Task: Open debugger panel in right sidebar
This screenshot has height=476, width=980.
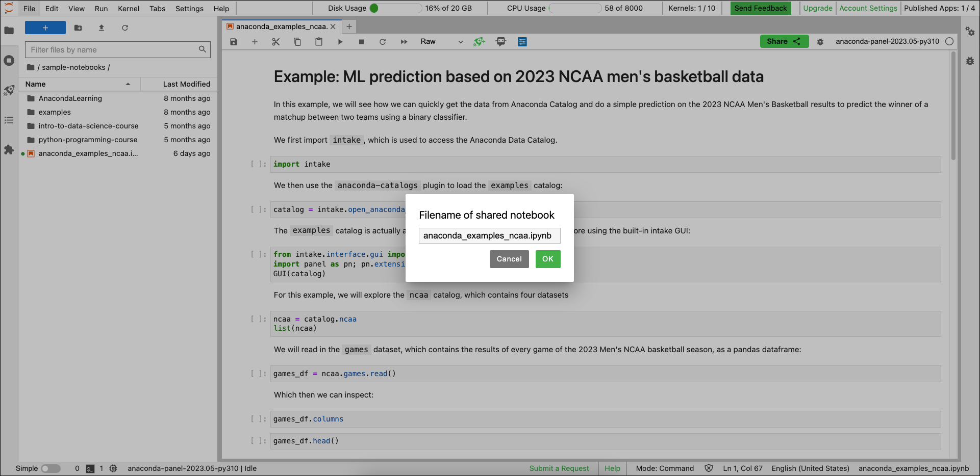Action: (970, 61)
